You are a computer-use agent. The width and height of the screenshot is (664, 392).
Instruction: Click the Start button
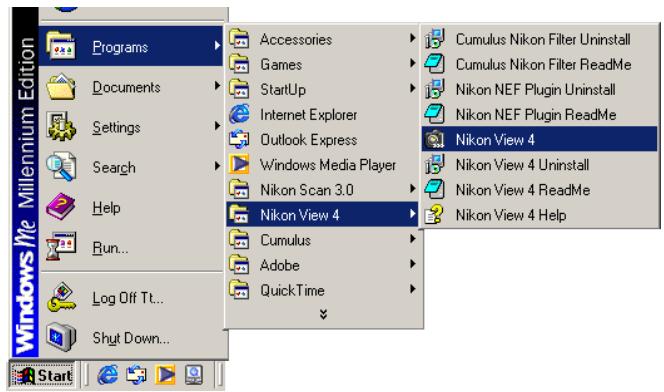coord(42,375)
